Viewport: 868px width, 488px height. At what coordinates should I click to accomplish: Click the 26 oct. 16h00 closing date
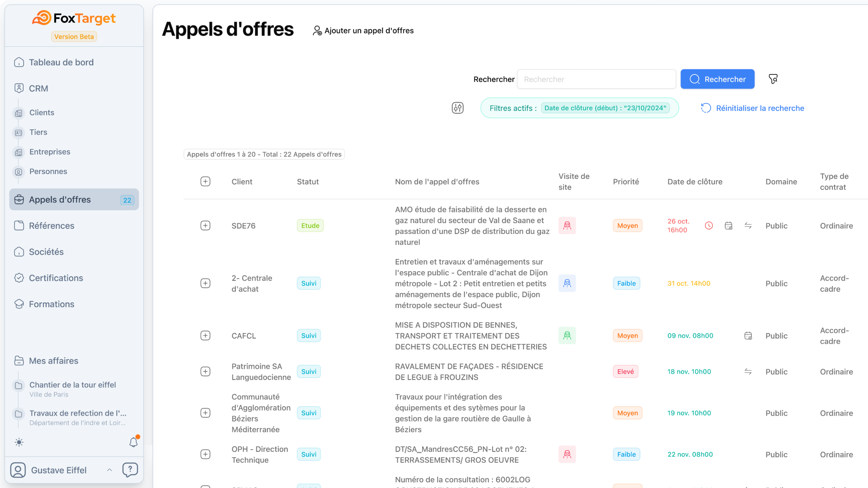pyautogui.click(x=678, y=225)
